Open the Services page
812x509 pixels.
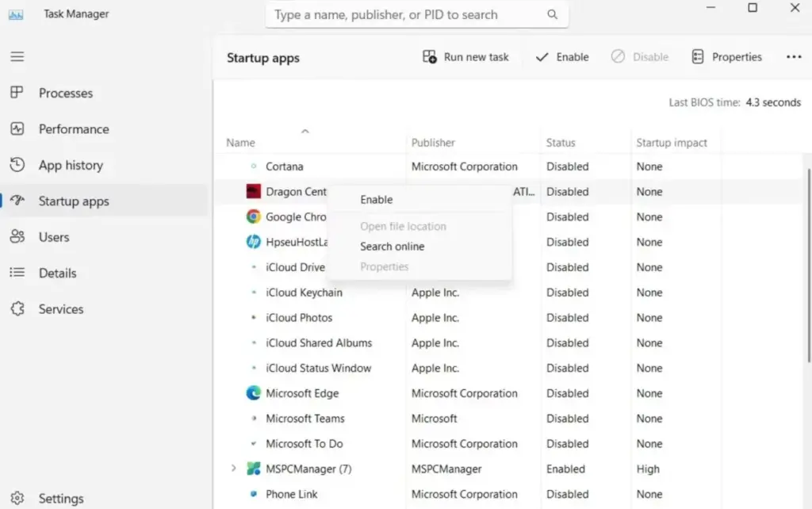pos(60,309)
